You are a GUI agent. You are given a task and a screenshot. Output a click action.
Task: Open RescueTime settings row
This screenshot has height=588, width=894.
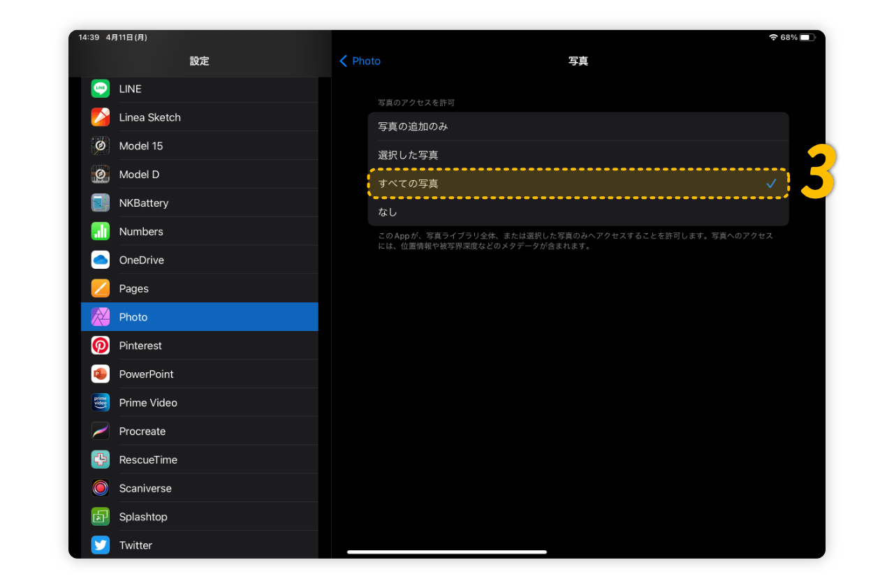click(x=199, y=460)
